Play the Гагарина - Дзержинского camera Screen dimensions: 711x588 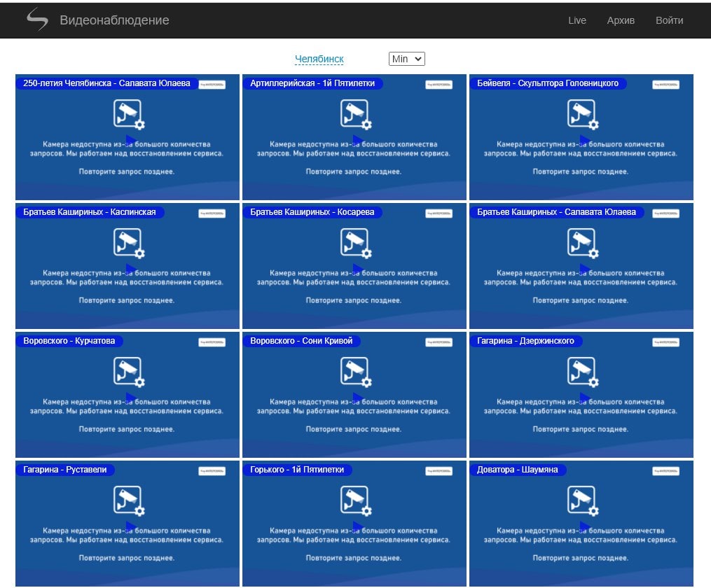click(x=585, y=398)
